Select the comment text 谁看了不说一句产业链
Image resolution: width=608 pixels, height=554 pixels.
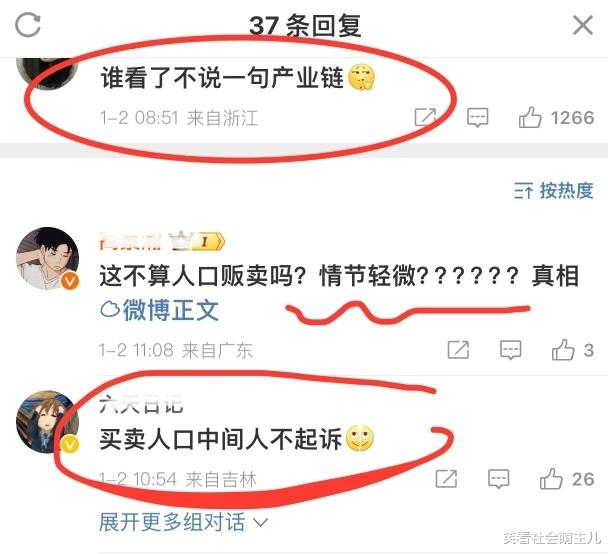pyautogui.click(x=222, y=77)
